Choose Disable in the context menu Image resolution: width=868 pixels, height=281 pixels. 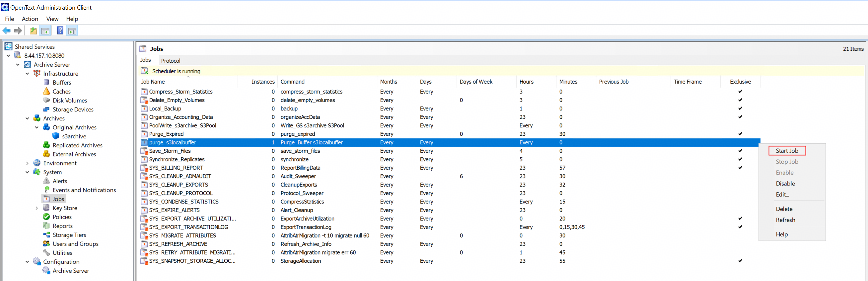pyautogui.click(x=785, y=183)
